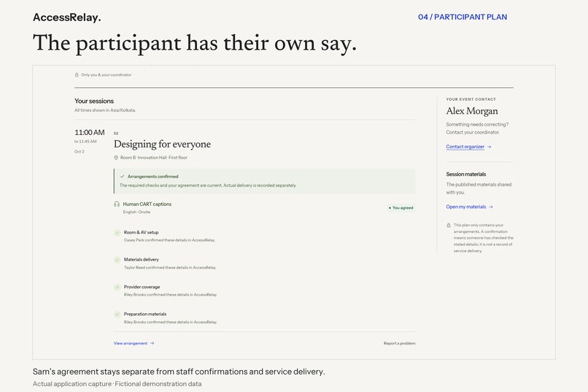Click 'Materials delivery' item text
Viewport: 588px width, 392px height.
[x=141, y=260]
